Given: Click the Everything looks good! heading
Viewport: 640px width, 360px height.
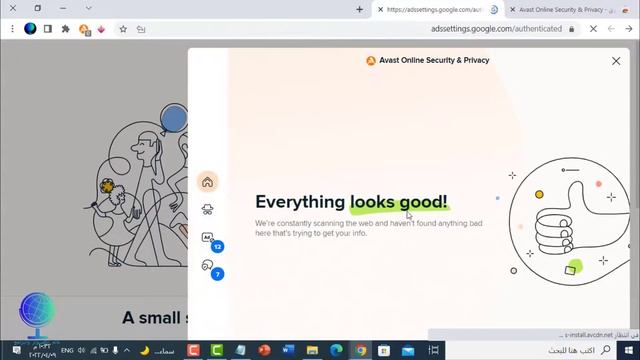Looking at the screenshot, I should click(351, 202).
